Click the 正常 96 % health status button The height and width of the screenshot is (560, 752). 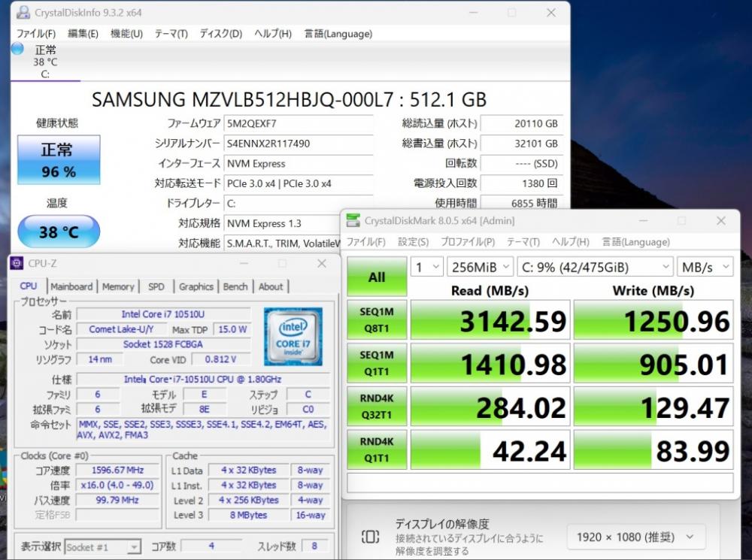59,160
